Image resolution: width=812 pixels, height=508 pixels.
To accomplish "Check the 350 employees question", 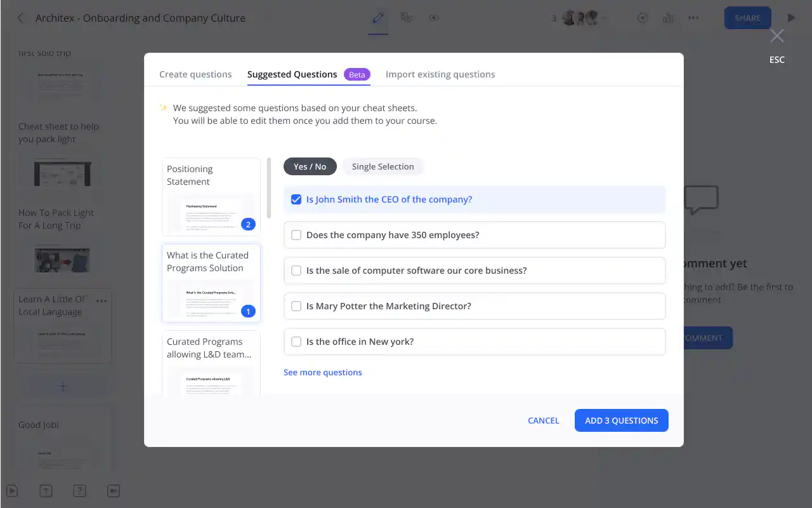I will (296, 234).
